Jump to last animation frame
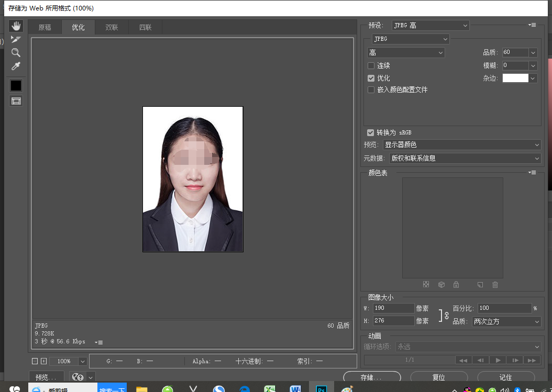The height and width of the screenshot is (392, 552). (x=532, y=360)
